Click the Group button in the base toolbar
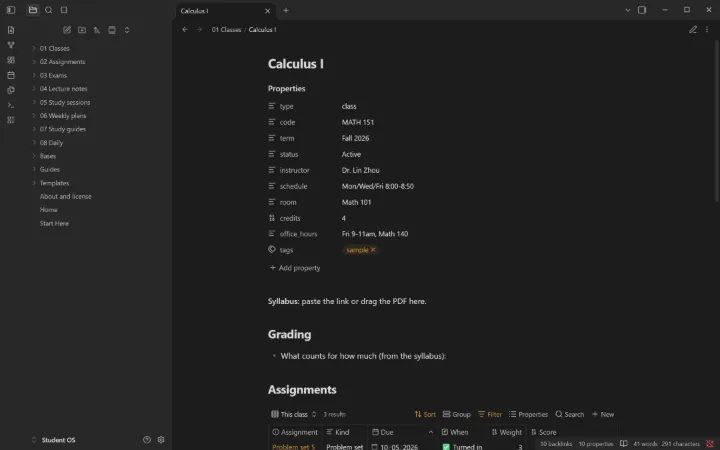Screen dimensions: 720x450 (x=457, y=414)
